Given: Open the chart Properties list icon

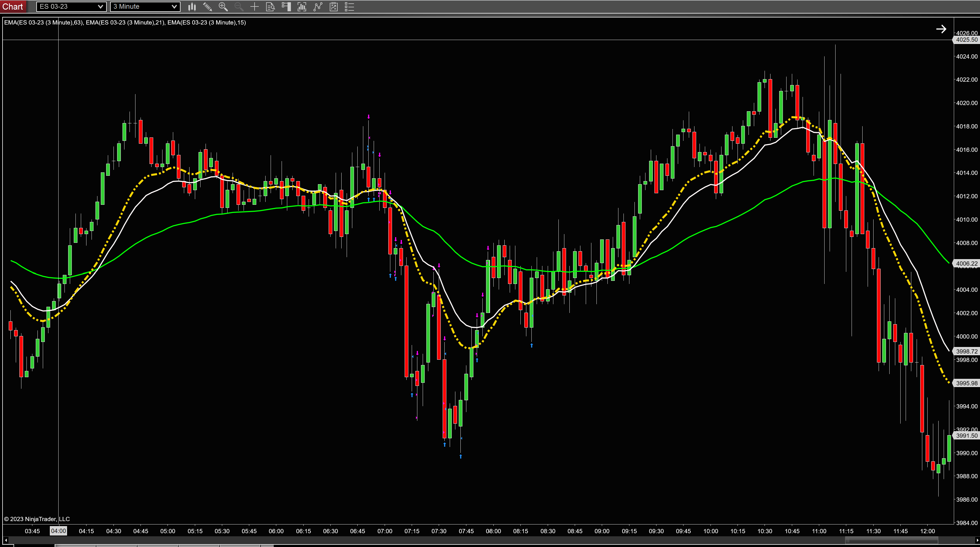Looking at the screenshot, I should [x=349, y=6].
